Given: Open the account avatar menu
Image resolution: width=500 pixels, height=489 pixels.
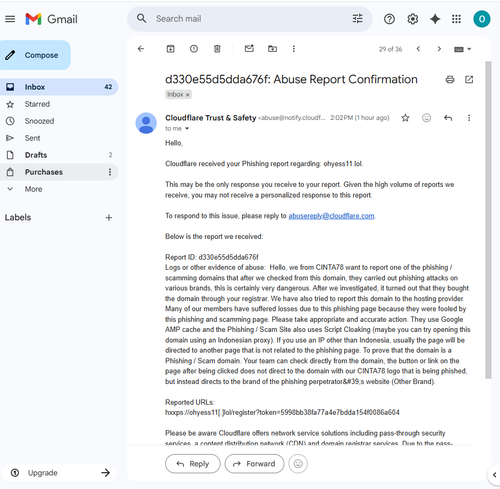Looking at the screenshot, I should click(481, 19).
